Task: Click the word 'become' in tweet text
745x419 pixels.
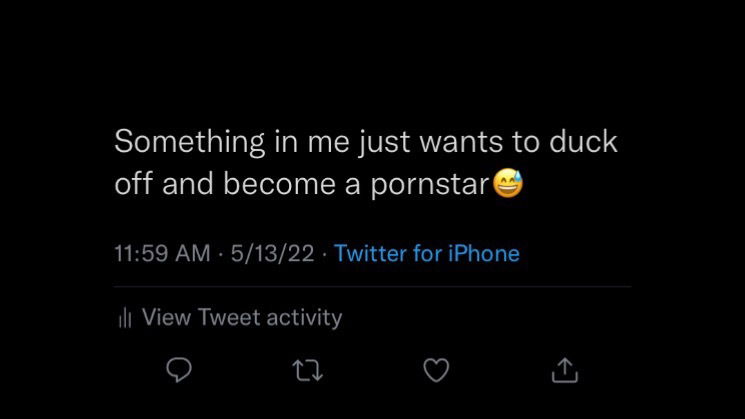Action: pyautogui.click(x=279, y=183)
